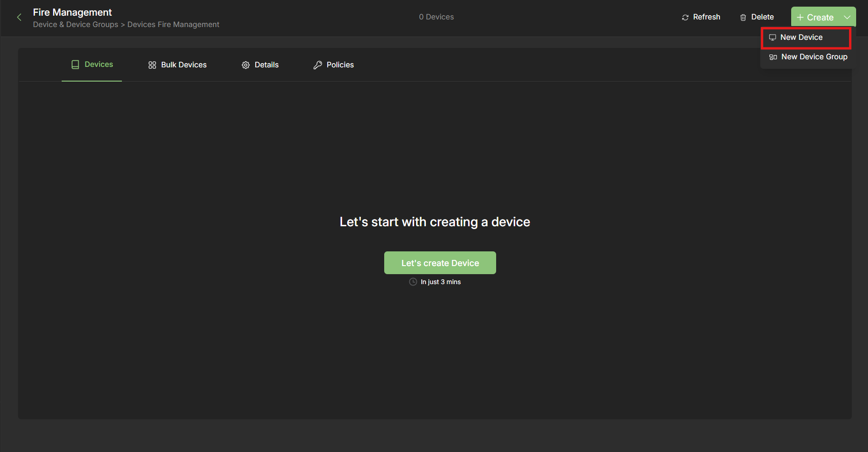Click the New Device Group icon
The width and height of the screenshot is (868, 452).
(772, 56)
